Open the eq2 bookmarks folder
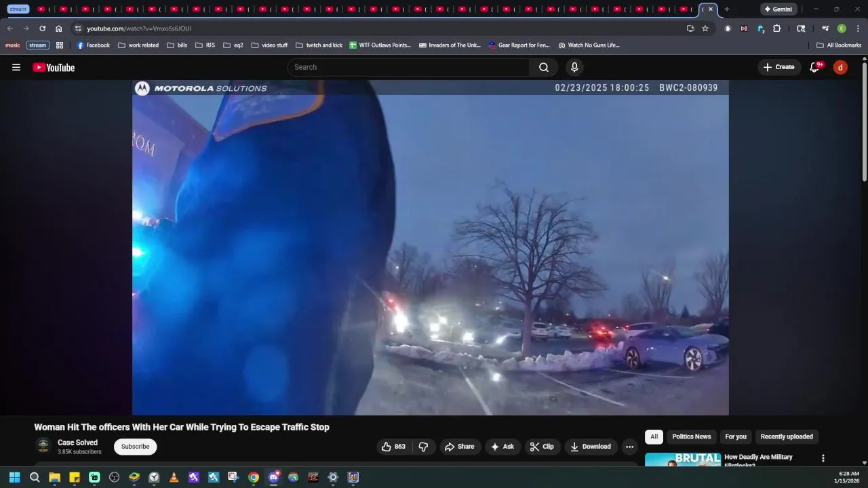The height and width of the screenshot is (488, 868). 233,45
